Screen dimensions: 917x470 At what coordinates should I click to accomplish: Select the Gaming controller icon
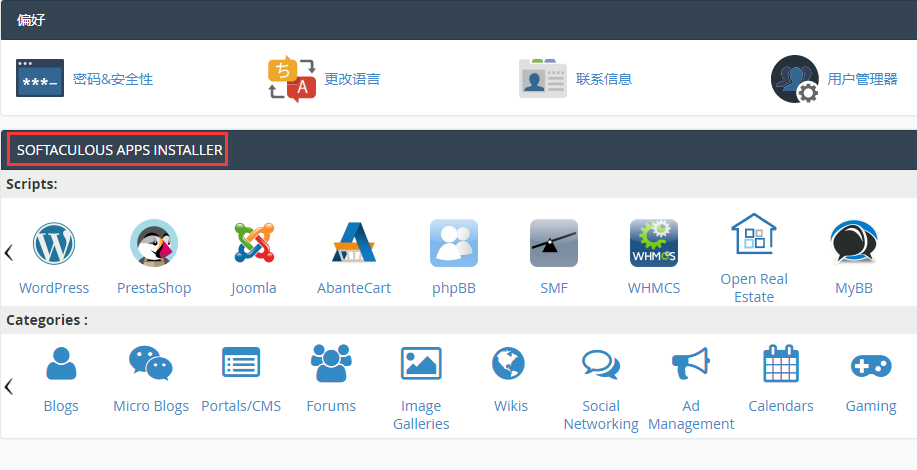click(871, 366)
